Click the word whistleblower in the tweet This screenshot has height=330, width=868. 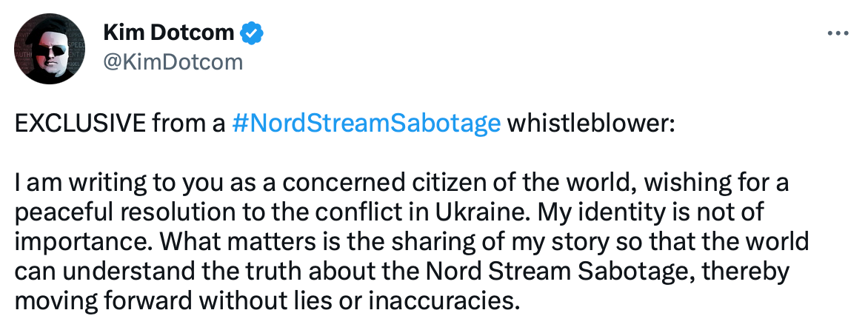pos(591,124)
